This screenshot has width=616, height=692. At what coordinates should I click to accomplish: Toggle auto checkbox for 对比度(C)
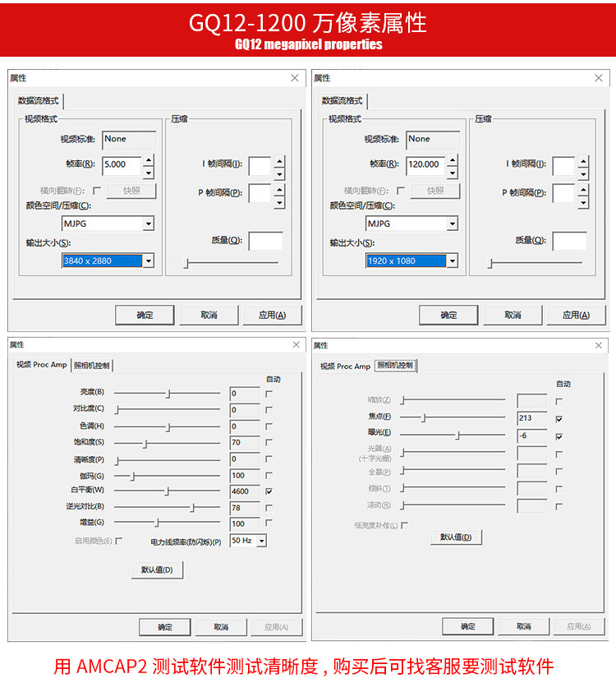[269, 410]
